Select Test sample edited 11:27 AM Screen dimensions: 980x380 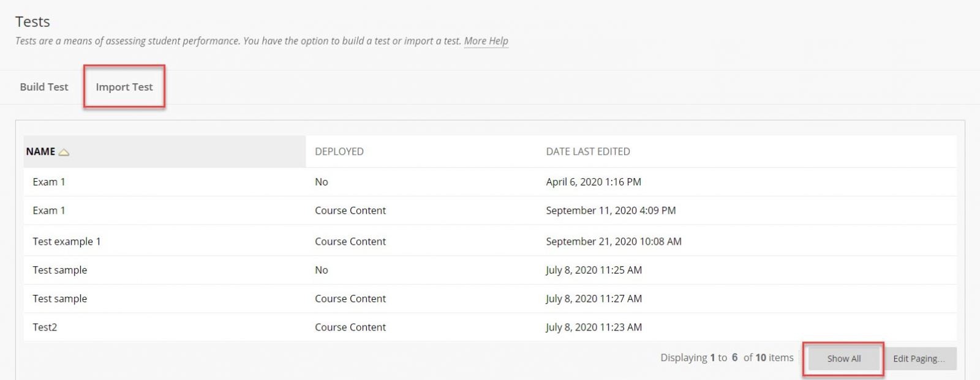(x=59, y=299)
